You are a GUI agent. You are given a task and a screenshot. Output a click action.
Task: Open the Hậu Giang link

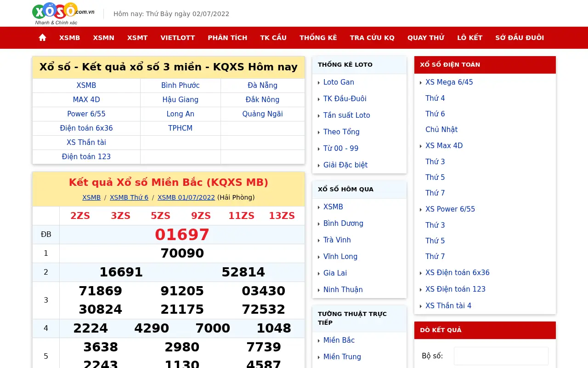(x=181, y=100)
